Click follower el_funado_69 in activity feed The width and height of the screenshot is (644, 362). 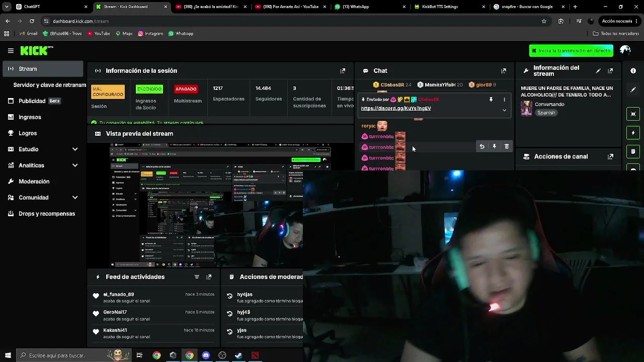(119, 295)
